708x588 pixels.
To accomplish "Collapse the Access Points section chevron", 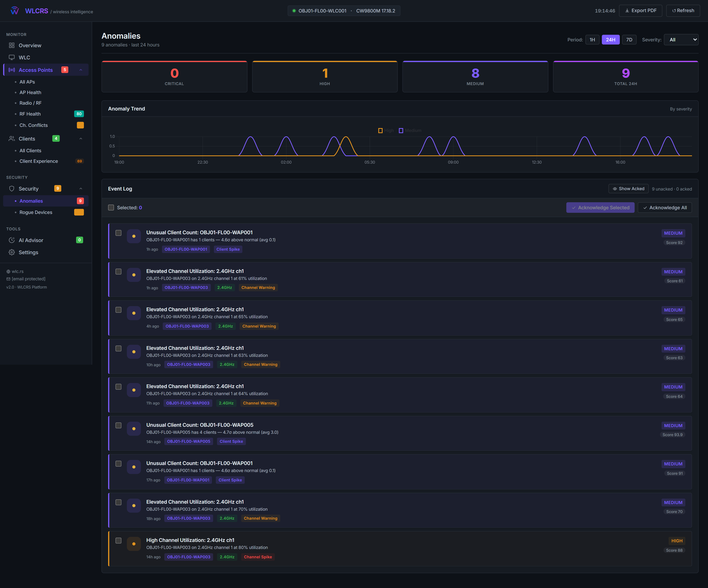I will (x=81, y=70).
